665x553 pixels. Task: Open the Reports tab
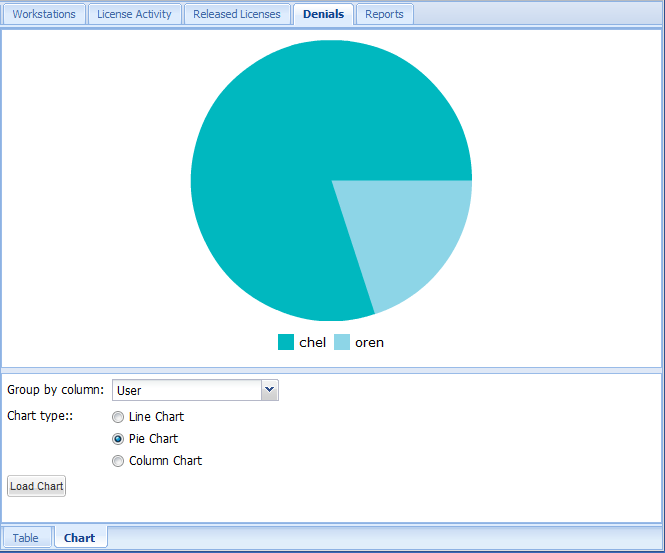(384, 14)
